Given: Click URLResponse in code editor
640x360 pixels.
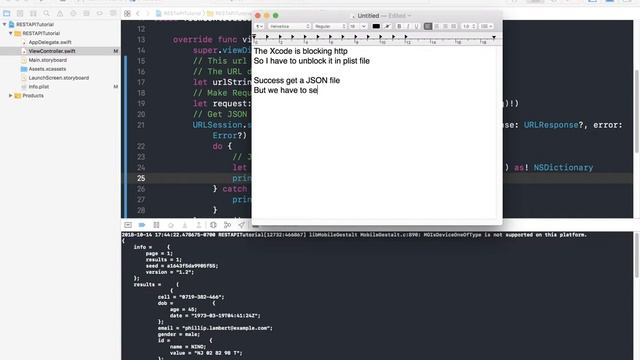Looking at the screenshot, I should click(x=551, y=125).
